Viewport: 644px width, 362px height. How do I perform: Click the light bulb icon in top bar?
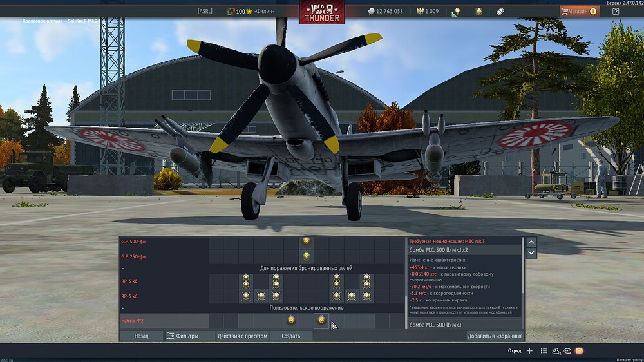tap(456, 11)
